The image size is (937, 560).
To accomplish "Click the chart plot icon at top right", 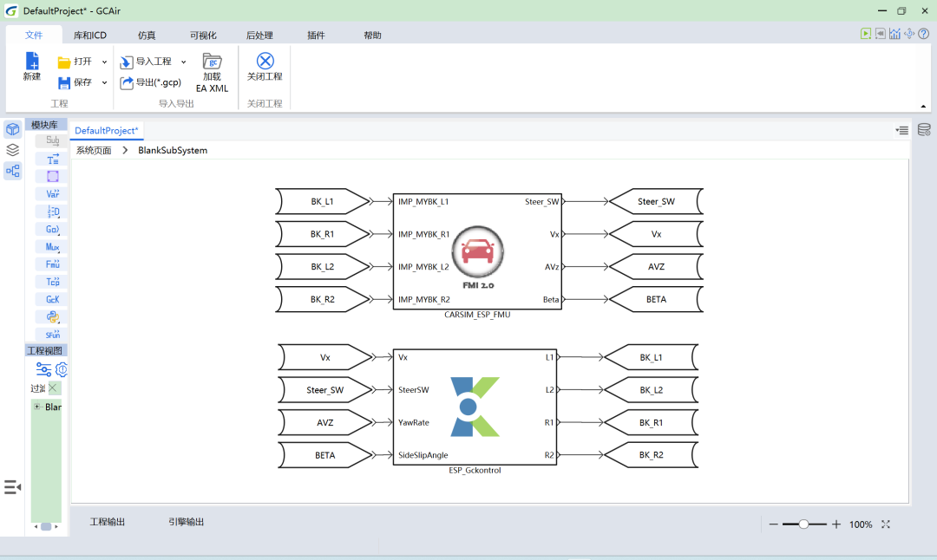I will 894,34.
